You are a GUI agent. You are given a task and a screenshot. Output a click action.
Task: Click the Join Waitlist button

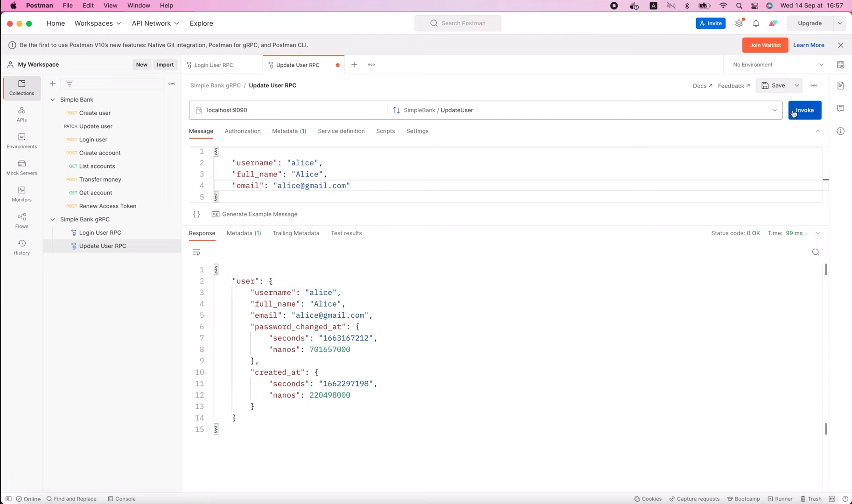(x=765, y=45)
